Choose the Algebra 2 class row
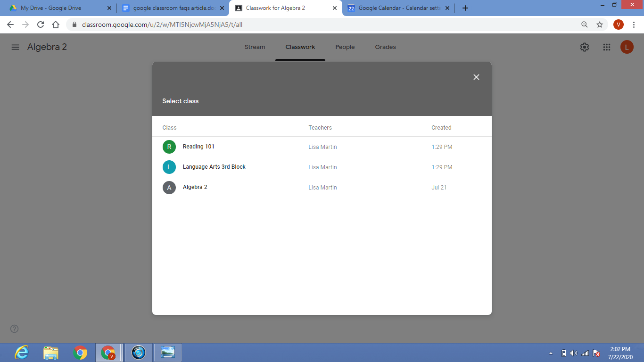644x362 pixels. coord(322,187)
